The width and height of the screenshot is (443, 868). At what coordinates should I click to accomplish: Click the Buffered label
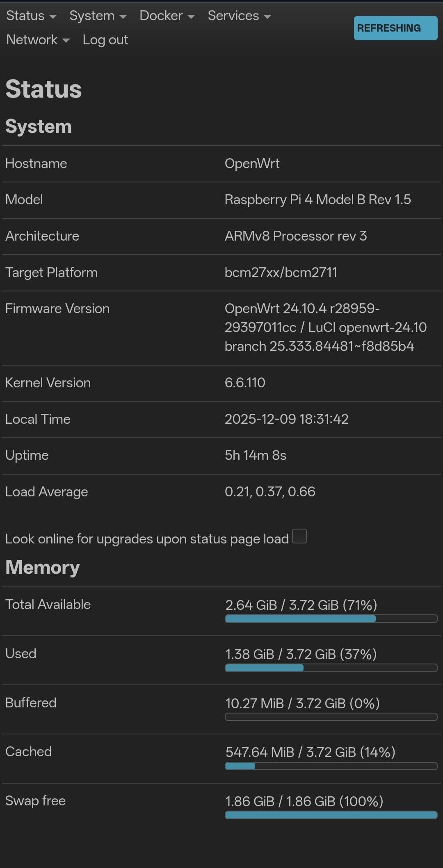31,703
